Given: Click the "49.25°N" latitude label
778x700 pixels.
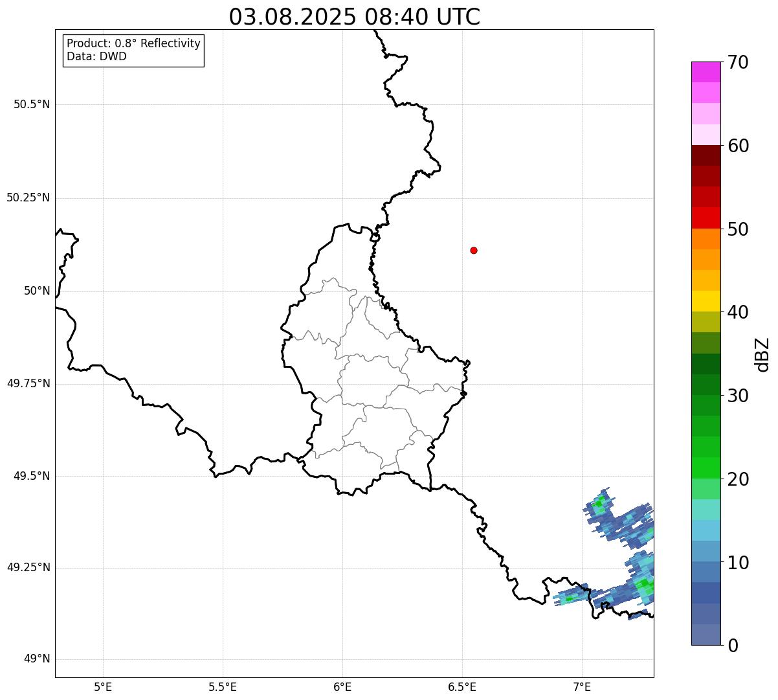Looking at the screenshot, I should [x=28, y=567].
